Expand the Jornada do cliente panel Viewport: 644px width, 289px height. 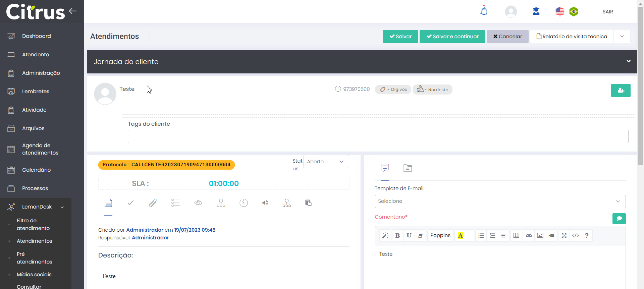click(x=628, y=61)
